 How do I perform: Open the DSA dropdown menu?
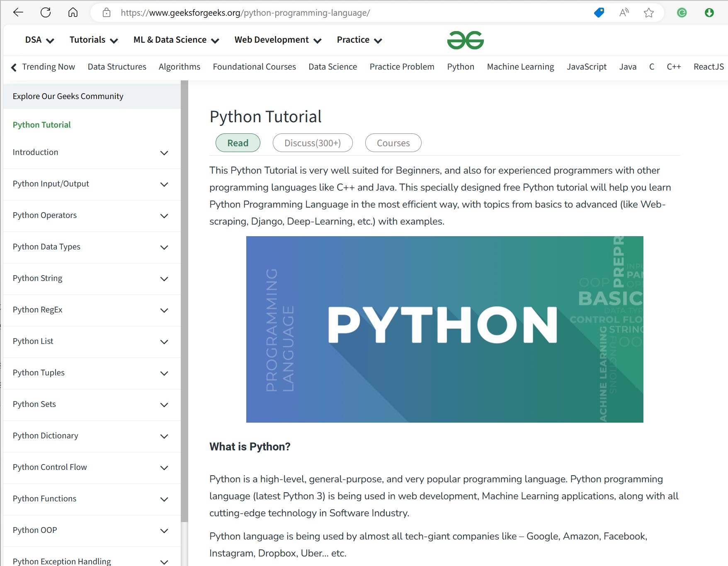click(x=40, y=40)
